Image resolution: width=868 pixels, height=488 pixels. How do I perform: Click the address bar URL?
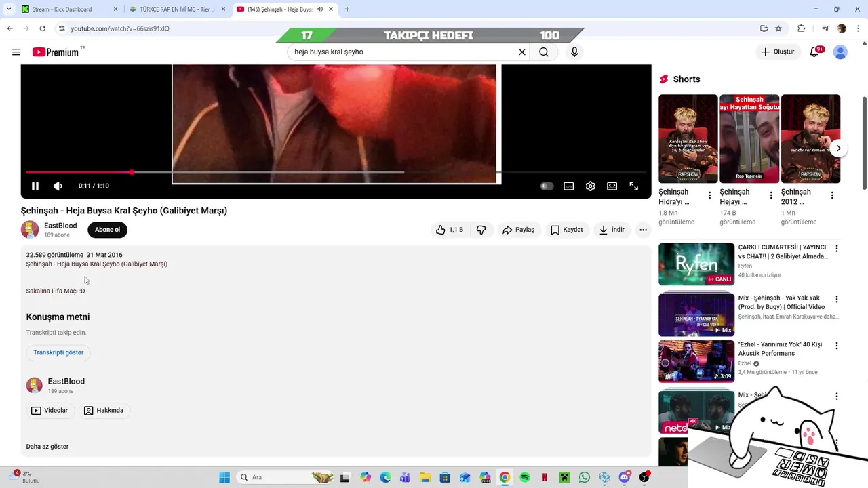tap(120, 28)
